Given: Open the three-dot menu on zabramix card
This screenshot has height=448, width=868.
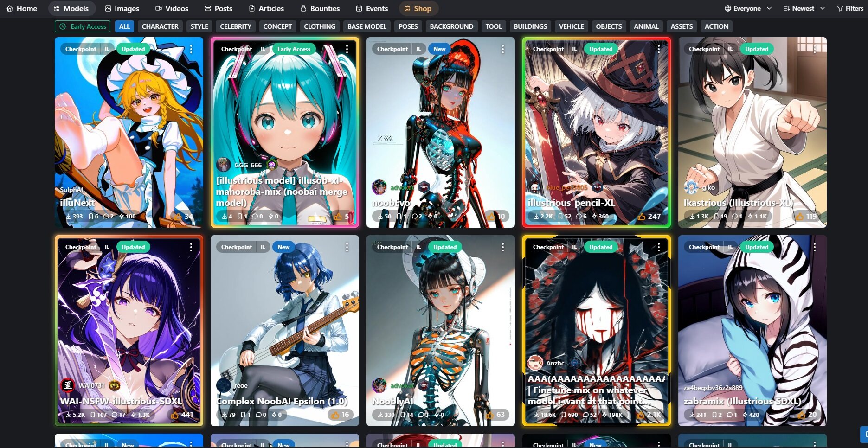Looking at the screenshot, I should click(815, 247).
